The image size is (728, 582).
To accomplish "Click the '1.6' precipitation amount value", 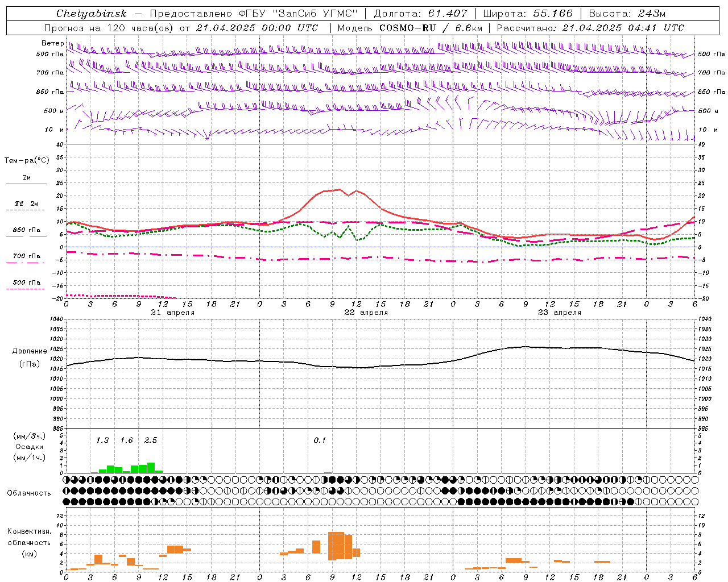I will (x=126, y=440).
